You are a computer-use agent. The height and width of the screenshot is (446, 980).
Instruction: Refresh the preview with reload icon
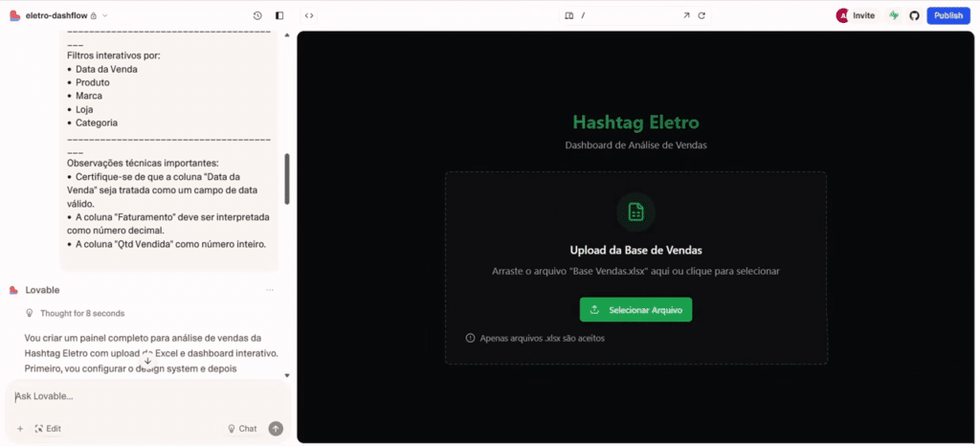coord(702,15)
